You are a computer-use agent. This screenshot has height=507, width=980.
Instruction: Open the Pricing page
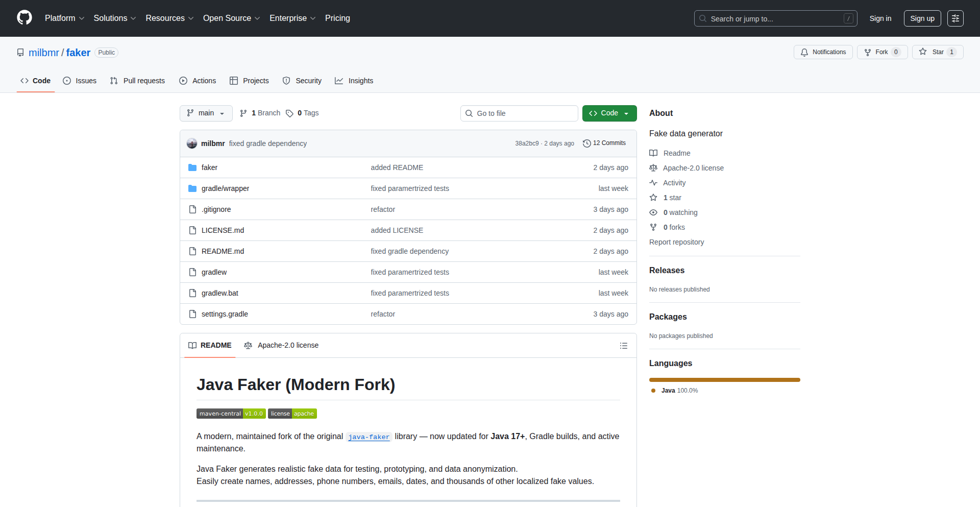(337, 18)
